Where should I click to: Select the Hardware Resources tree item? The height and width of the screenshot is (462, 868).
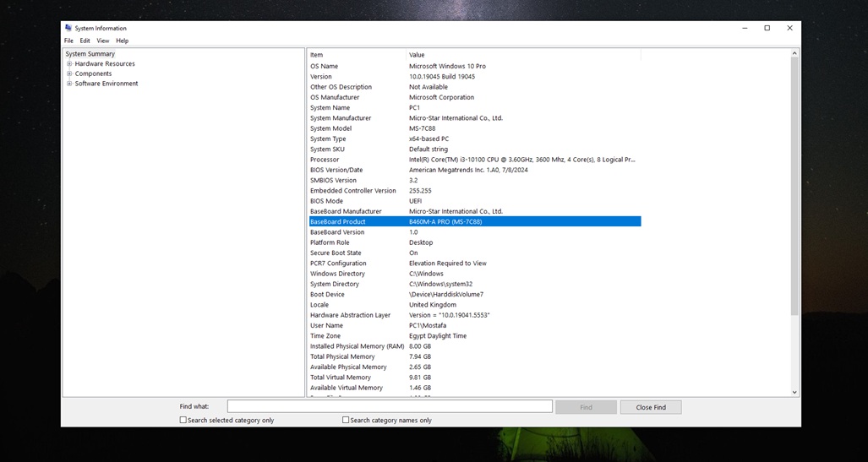[x=105, y=63]
